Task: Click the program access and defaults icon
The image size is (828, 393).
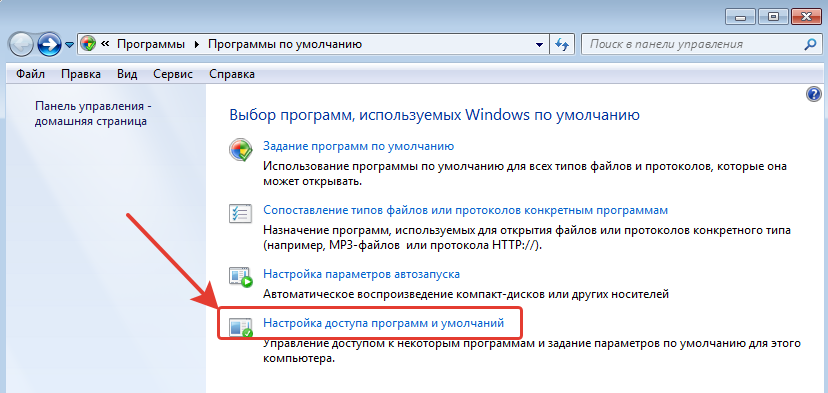Action: (x=241, y=327)
